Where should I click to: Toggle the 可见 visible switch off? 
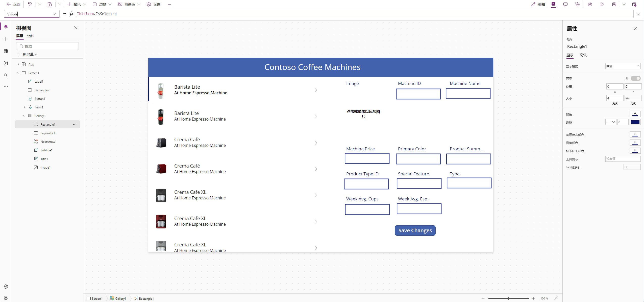coord(635,78)
